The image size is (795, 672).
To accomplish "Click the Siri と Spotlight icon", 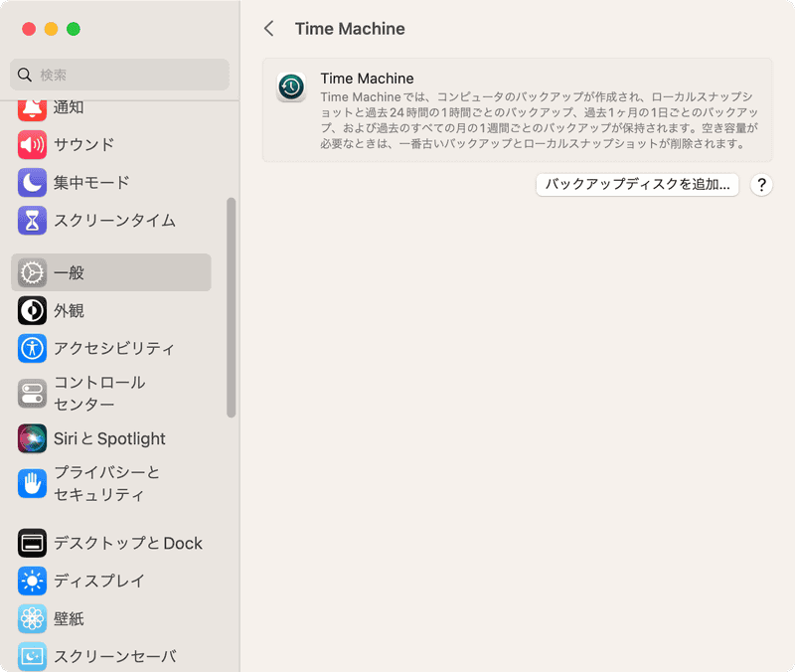I will point(32,438).
